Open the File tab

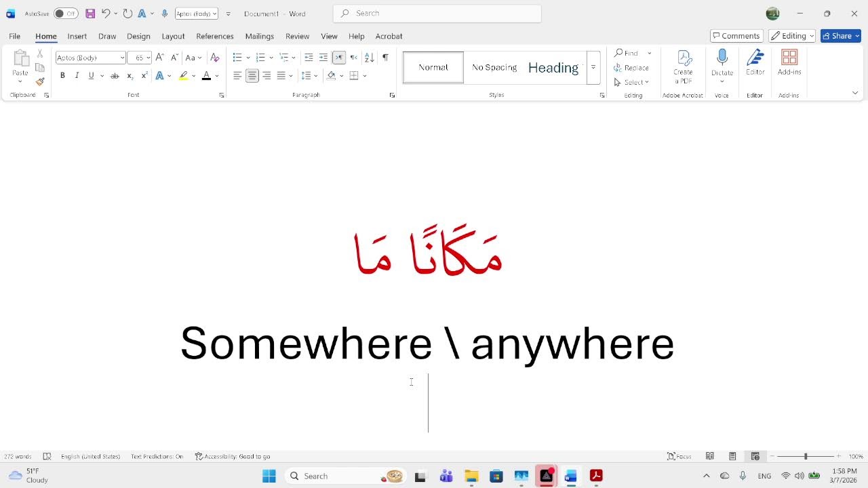pyautogui.click(x=14, y=36)
